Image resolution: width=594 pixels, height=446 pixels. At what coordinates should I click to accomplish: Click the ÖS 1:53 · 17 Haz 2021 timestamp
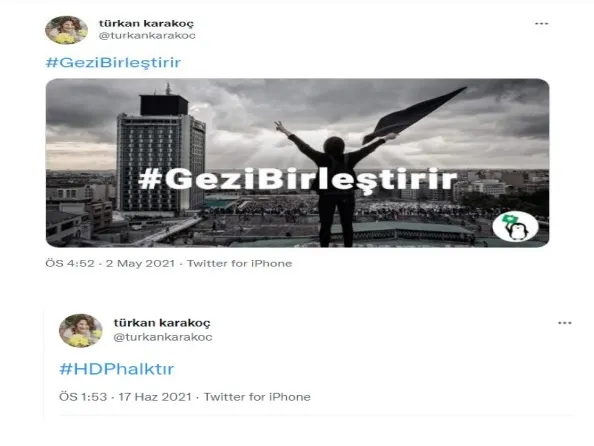click(125, 397)
